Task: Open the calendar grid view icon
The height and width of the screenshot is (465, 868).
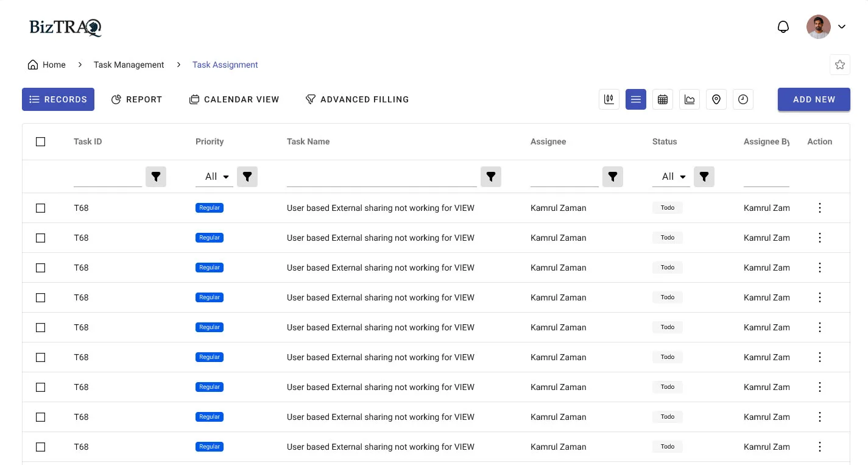Action: click(663, 99)
